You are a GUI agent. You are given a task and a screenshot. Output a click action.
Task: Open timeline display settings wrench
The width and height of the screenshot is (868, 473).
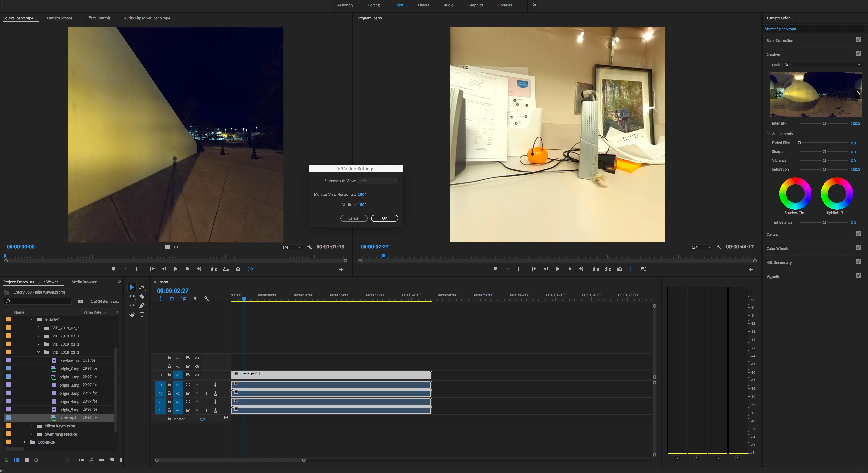pyautogui.click(x=207, y=299)
